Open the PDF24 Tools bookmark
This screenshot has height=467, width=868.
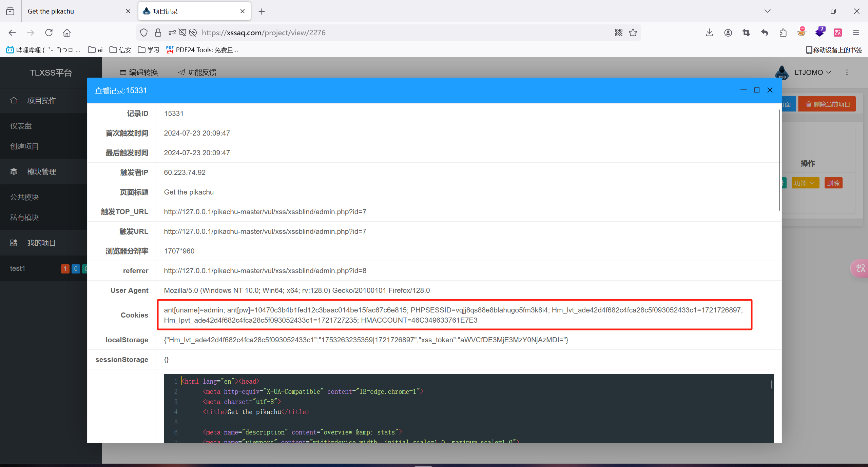click(x=202, y=50)
